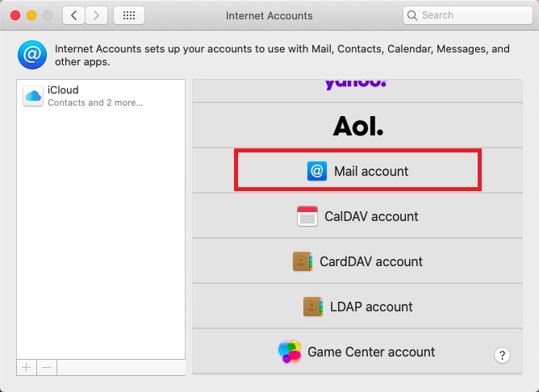Click the blue Internet Accounts @ icon

coord(32,55)
